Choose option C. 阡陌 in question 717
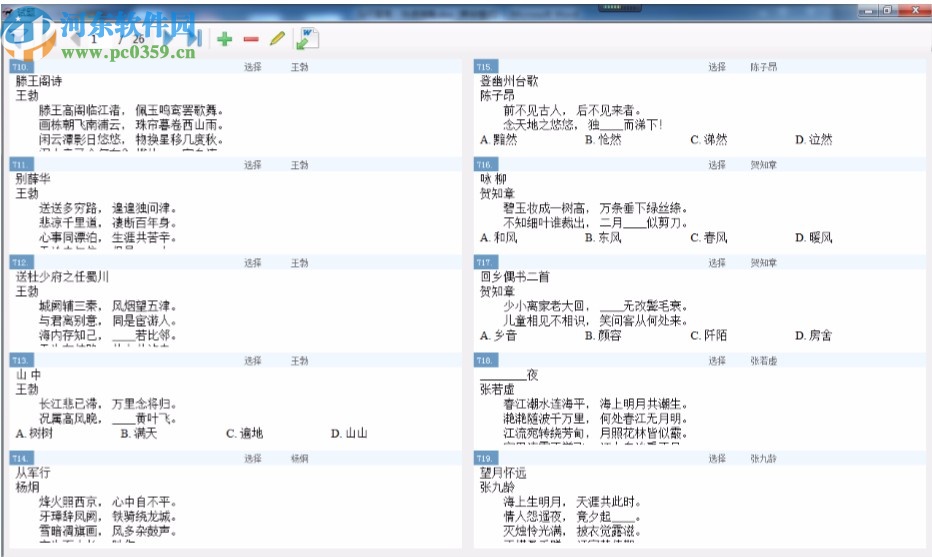Viewport: 932px width, 557px height. [709, 335]
